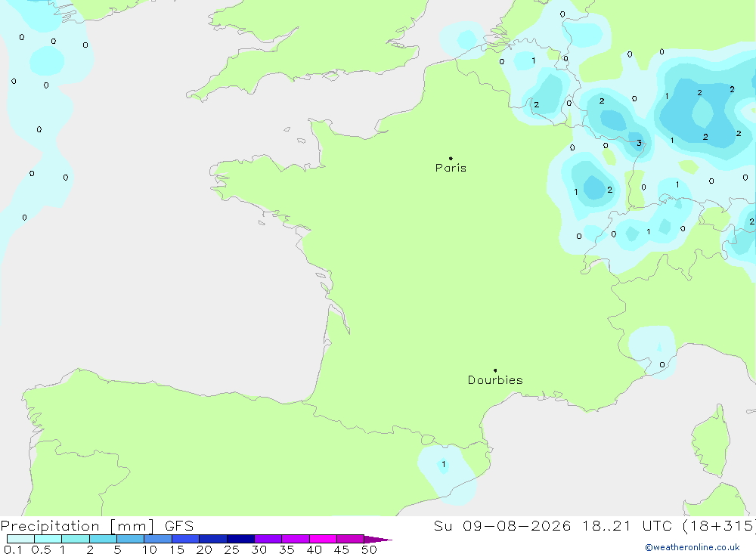
Task: Click the Dourbies city label
Action: click(x=495, y=380)
